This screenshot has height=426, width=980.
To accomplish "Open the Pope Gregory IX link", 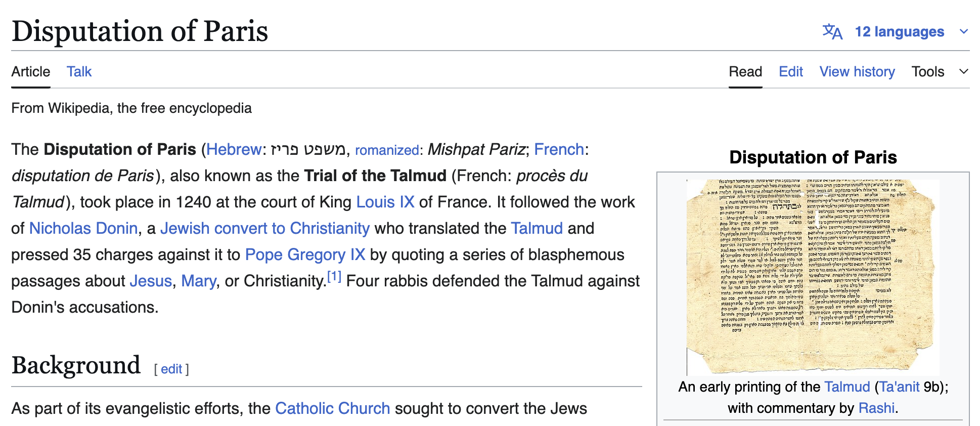I will click(x=305, y=254).
